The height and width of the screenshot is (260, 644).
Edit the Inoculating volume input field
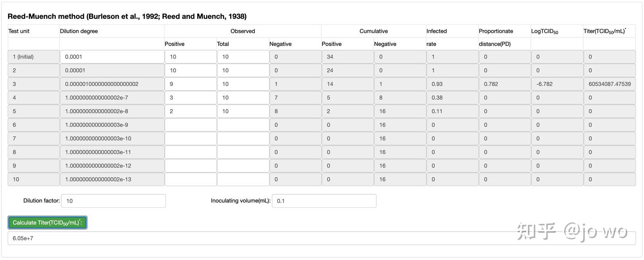(324, 201)
